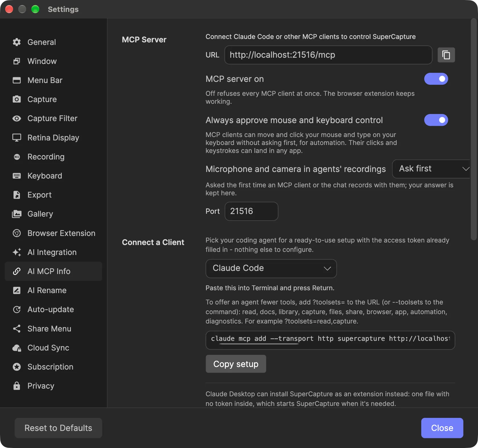Click the Capture camera icon
The width and height of the screenshot is (478, 448).
17,99
